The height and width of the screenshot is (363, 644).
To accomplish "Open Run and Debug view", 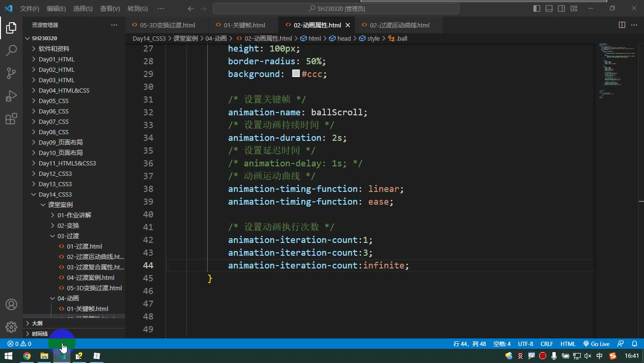I will [x=11, y=96].
